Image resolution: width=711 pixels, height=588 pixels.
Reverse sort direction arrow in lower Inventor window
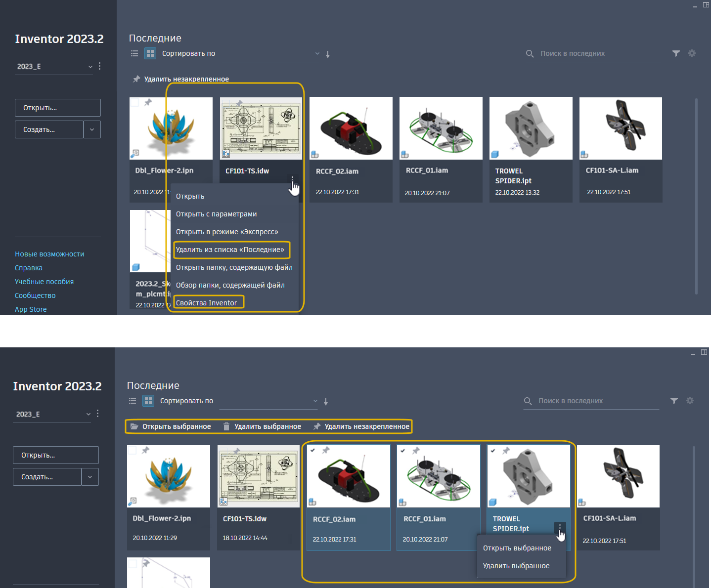point(326,402)
